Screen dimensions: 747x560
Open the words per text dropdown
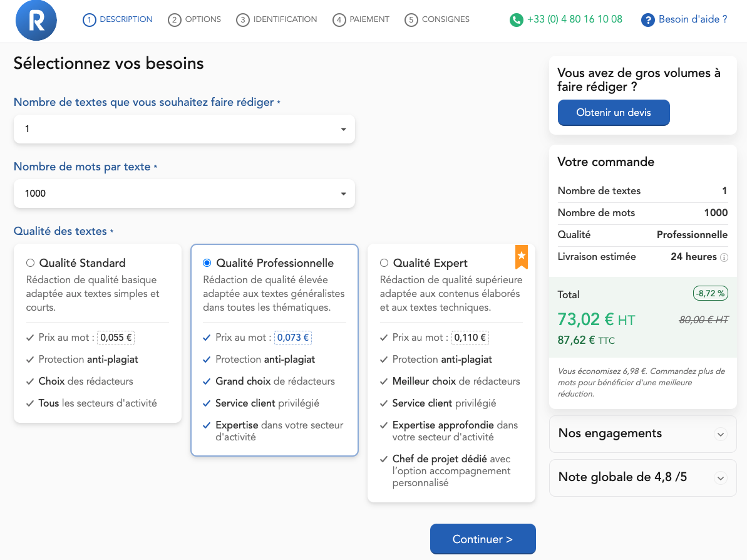point(184,194)
